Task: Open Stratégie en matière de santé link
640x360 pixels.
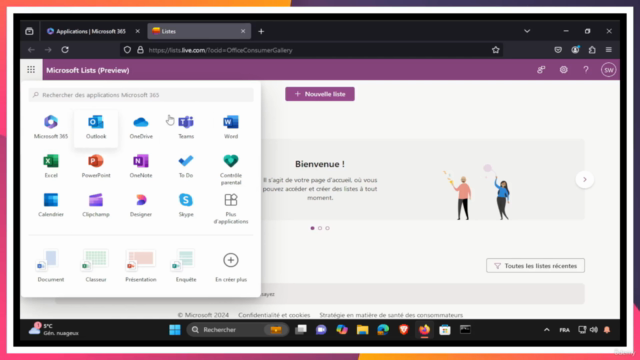Action: (x=391, y=315)
